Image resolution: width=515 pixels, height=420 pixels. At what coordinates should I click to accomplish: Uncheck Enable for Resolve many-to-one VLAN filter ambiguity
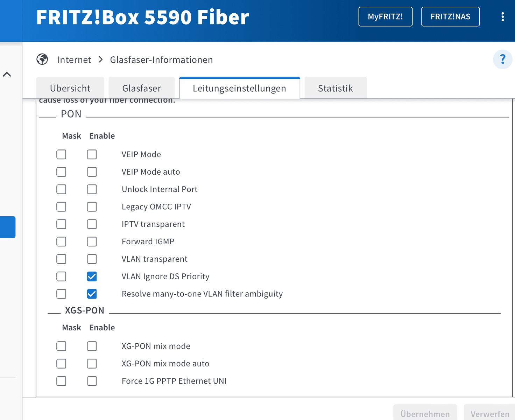pyautogui.click(x=92, y=294)
